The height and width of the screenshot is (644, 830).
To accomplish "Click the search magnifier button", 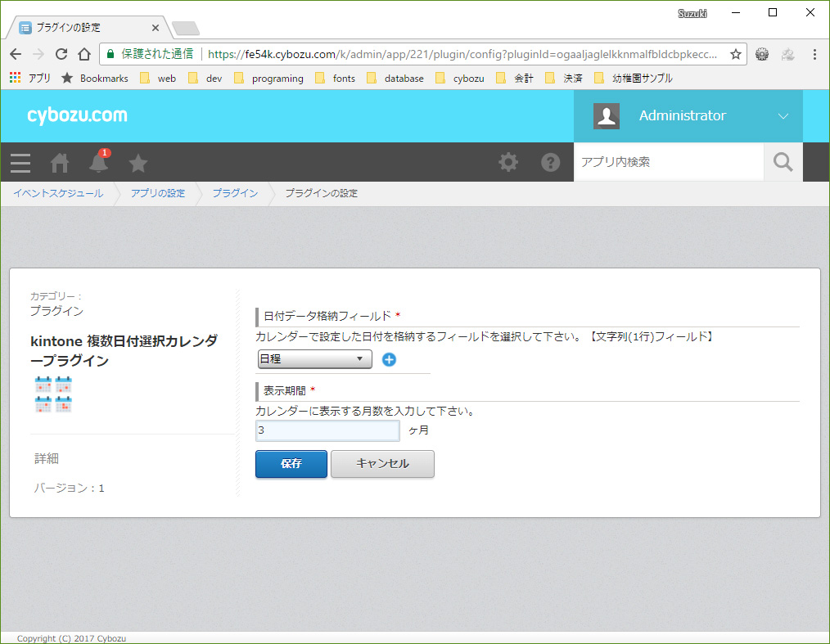I will (783, 162).
